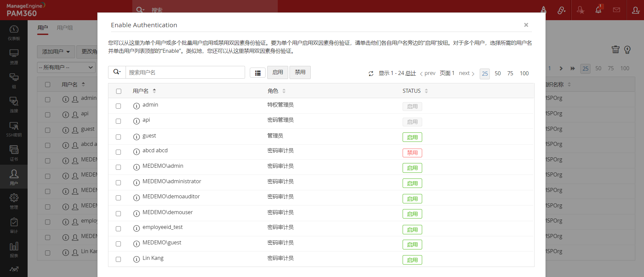
Task: Check the guest row checkbox in dialog
Action: [118, 137]
